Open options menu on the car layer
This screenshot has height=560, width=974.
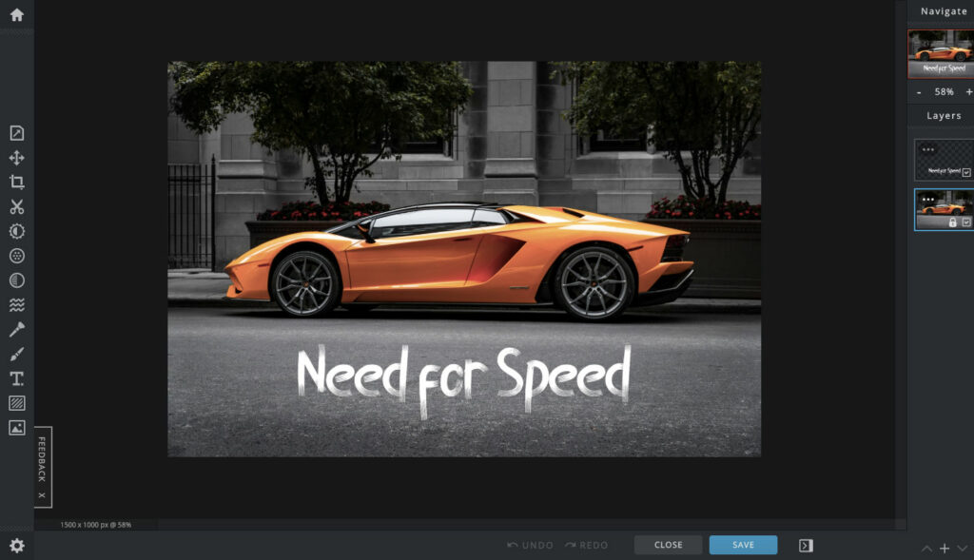point(927,199)
